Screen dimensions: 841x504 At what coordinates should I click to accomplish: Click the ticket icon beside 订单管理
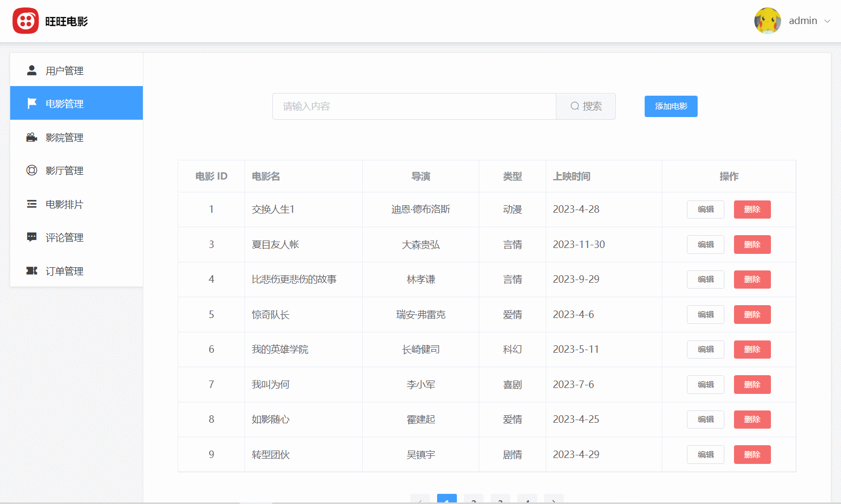pos(32,271)
